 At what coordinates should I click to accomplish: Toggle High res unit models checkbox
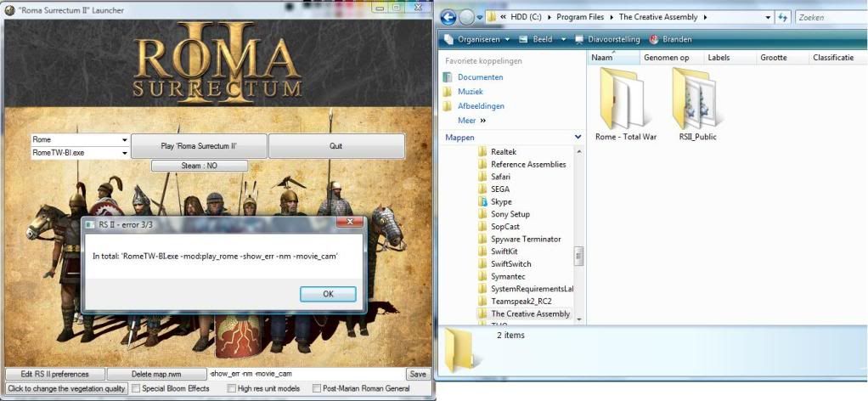click(232, 389)
